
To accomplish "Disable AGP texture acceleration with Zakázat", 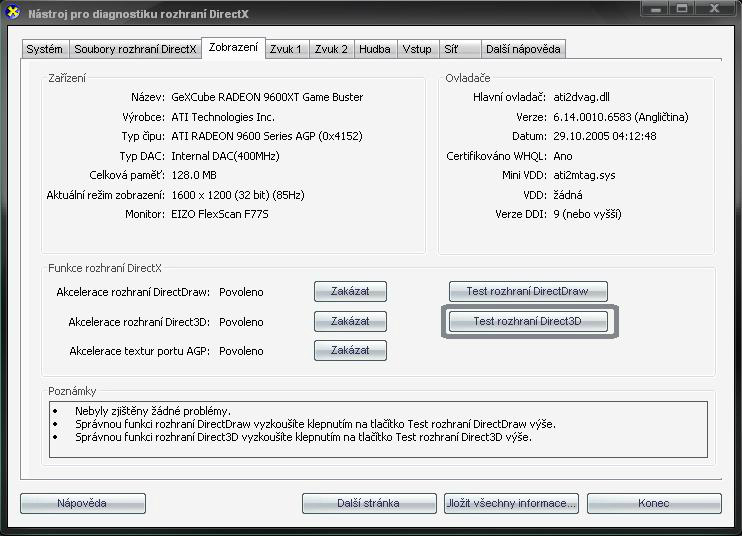I will click(x=350, y=351).
